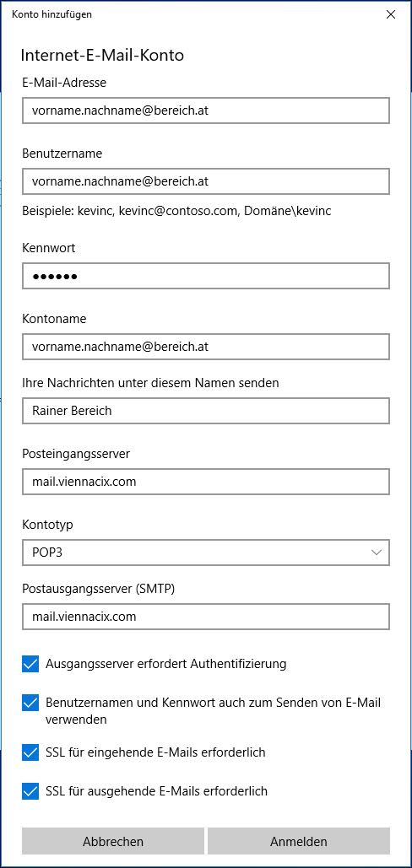Screen dimensions: 412x868
Task: Toggle SSL für ausgehende E-Mails checkbox
Action: [x=30, y=791]
